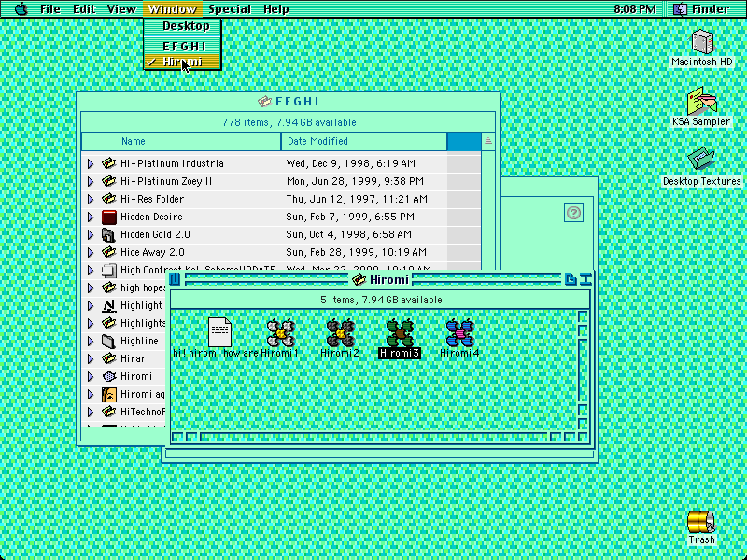Screen dimensions: 747x560
Task: Click the High Contrast document icon
Action: click(109, 270)
